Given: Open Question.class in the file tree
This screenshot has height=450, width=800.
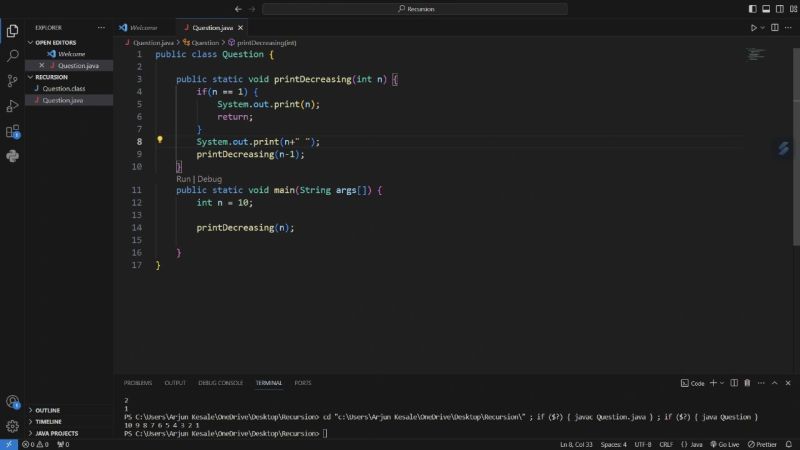Looking at the screenshot, I should [64, 88].
